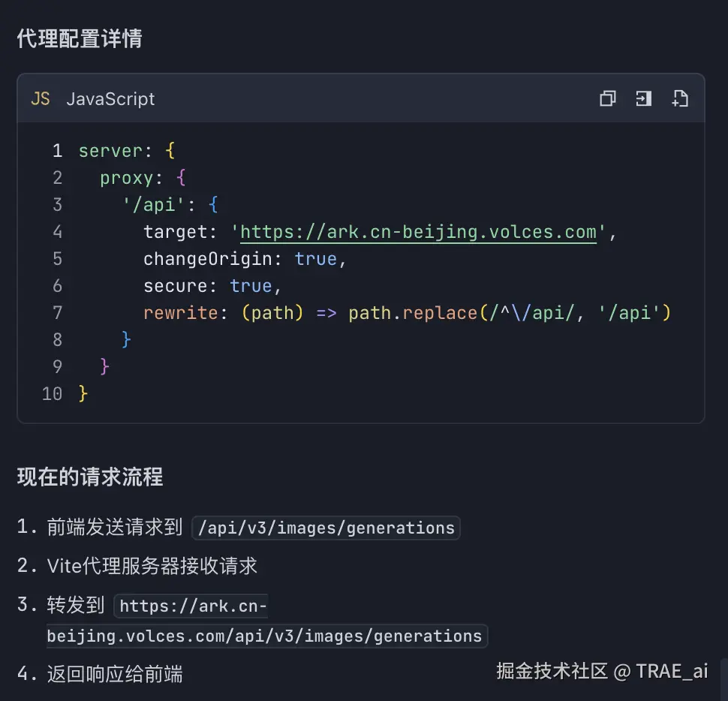Click the server keyword on line 1
Image resolution: width=728 pixels, height=701 pixels.
[110, 151]
